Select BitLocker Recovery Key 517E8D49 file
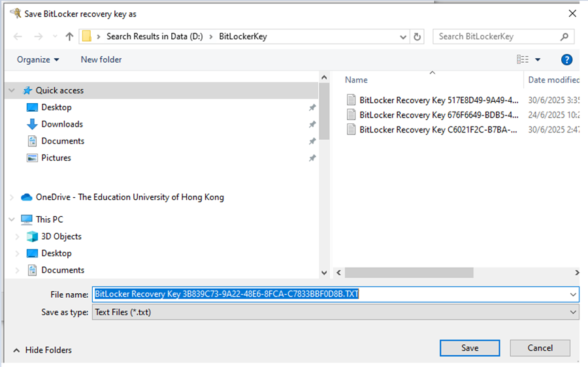Viewport: 588px width, 367px height. click(x=439, y=100)
